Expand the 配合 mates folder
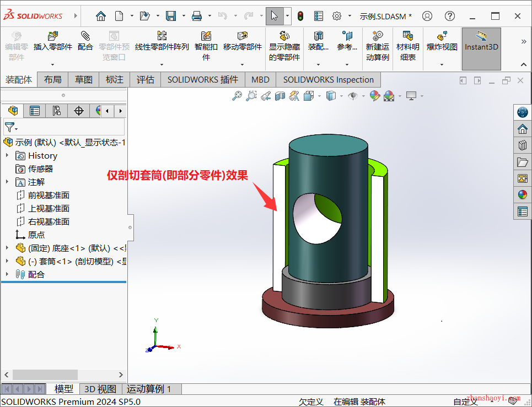Viewport: 532px width, 407px height. click(x=7, y=274)
